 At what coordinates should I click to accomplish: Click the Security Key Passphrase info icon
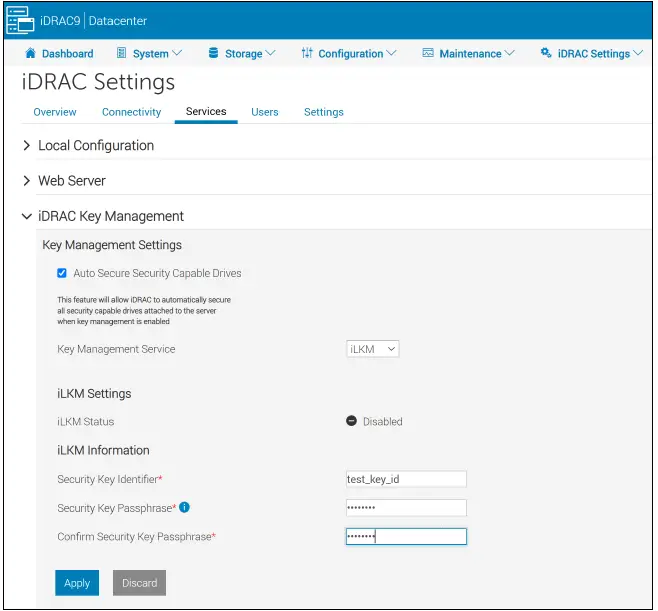click(x=184, y=508)
